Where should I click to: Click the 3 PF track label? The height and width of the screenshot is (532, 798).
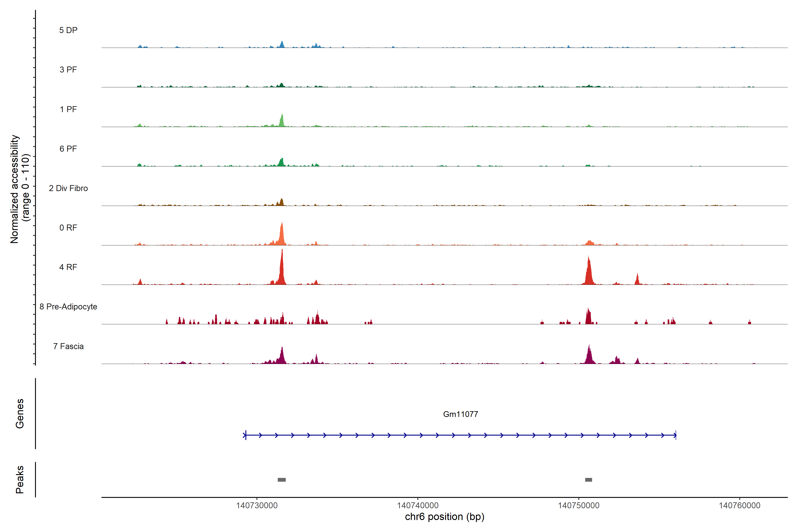click(68, 70)
